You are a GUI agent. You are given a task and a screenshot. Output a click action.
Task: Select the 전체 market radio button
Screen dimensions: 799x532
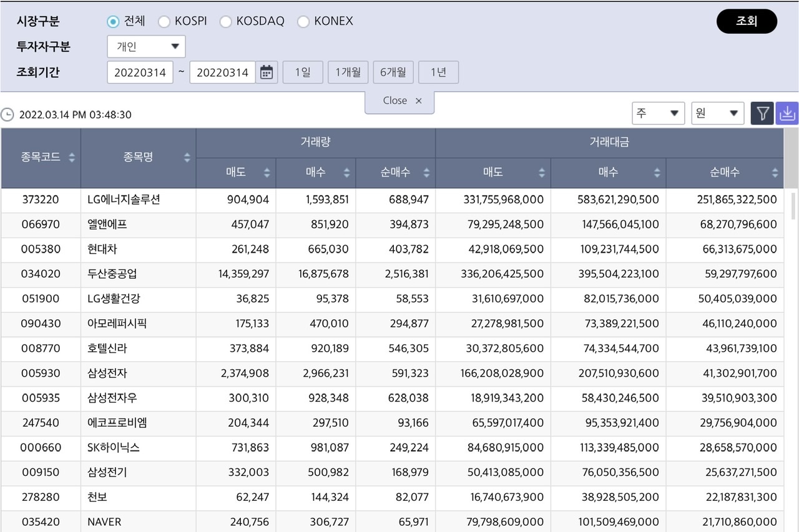(113, 22)
